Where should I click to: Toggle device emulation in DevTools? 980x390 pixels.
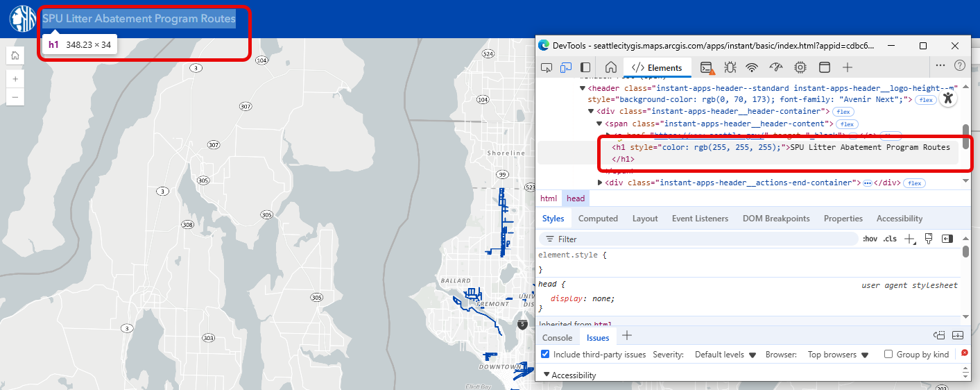565,67
